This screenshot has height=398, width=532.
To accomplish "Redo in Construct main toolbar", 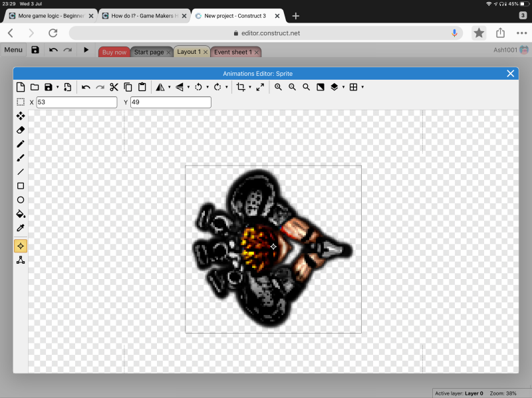I will coord(68,50).
